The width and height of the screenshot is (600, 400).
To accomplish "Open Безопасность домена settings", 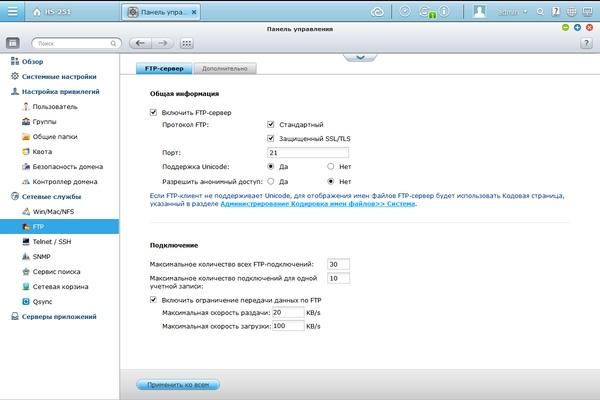I will tap(62, 167).
